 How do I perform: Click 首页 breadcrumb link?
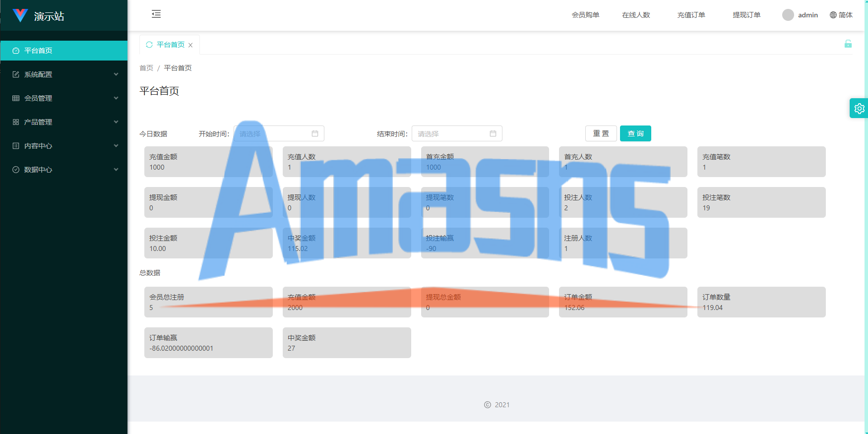tap(146, 68)
